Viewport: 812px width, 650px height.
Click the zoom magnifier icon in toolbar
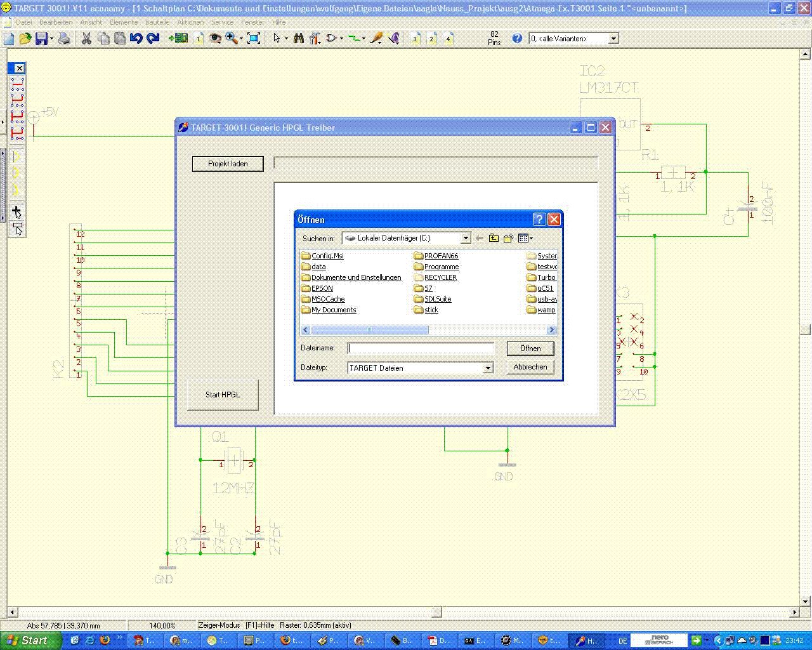pyautogui.click(x=233, y=39)
